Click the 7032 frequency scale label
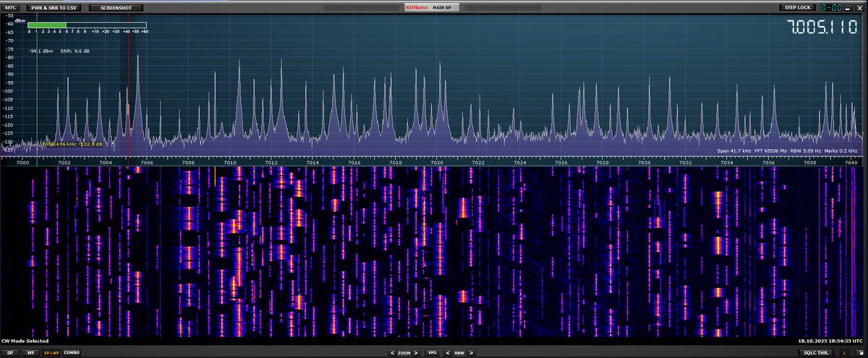 point(686,163)
